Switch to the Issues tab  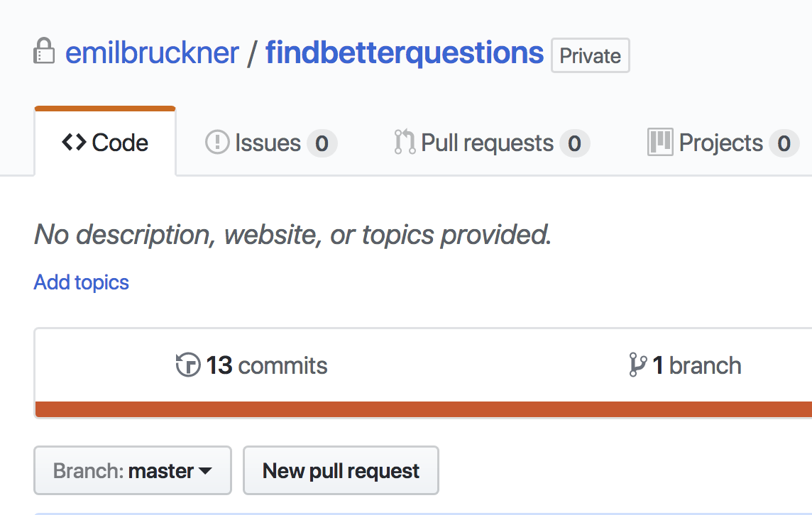coord(270,143)
